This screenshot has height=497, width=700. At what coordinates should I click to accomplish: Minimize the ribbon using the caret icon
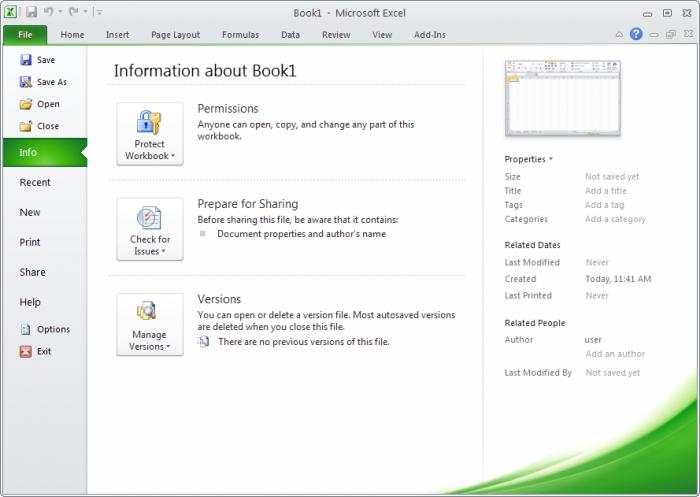(620, 34)
